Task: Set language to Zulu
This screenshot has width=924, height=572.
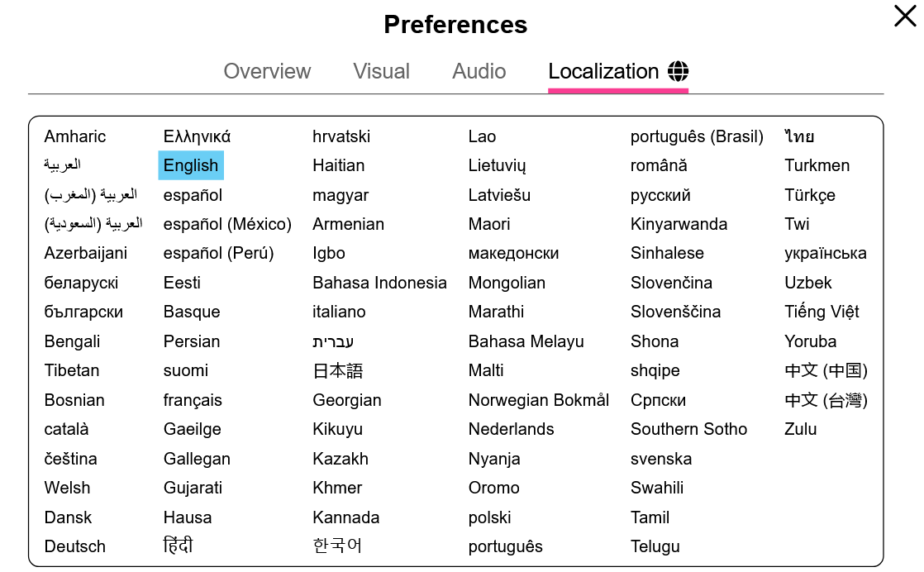Action: pyautogui.click(x=800, y=429)
